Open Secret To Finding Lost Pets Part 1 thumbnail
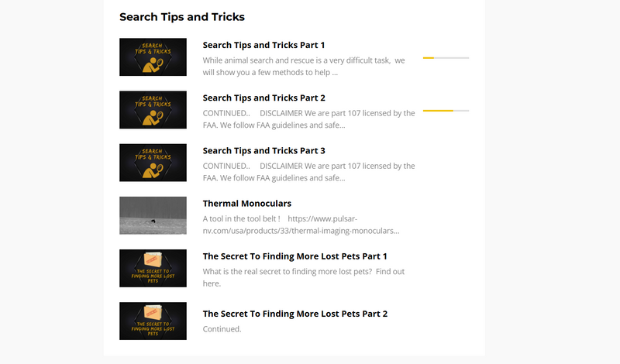This screenshot has width=620, height=364. point(153,269)
